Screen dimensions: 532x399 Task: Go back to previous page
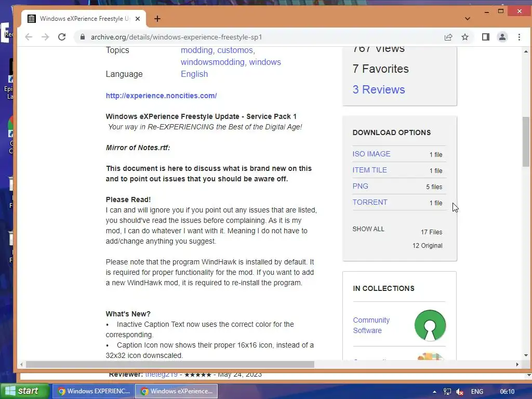point(29,37)
